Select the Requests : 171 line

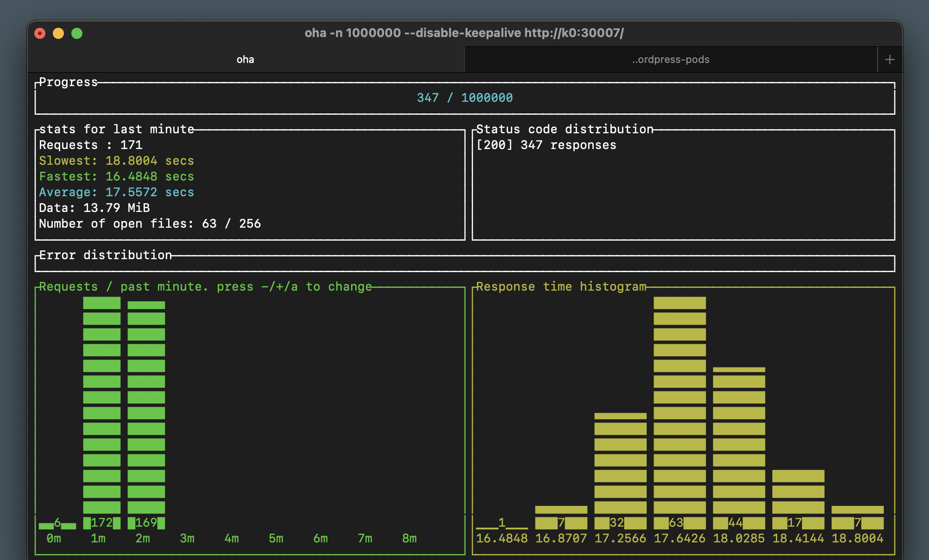coord(91,145)
